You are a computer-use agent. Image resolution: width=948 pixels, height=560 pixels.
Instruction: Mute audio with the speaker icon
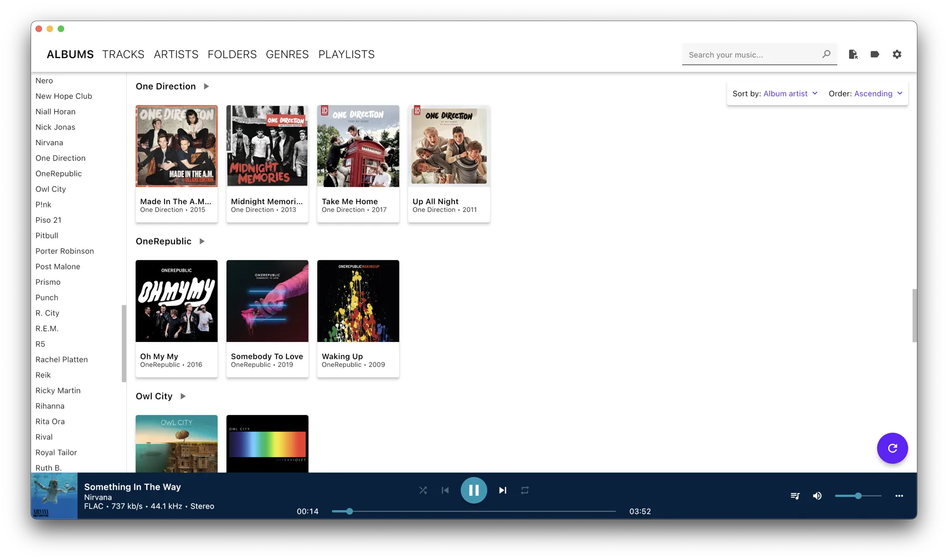[x=817, y=496]
